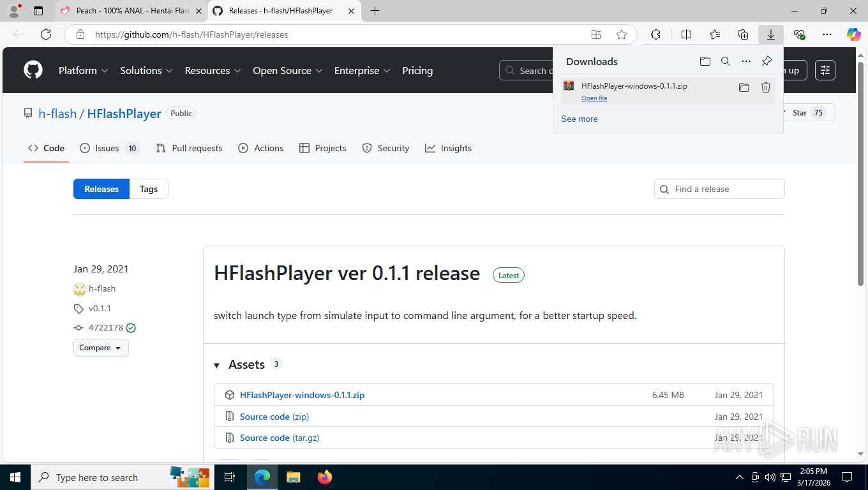Switch to the Issues tab
The height and width of the screenshot is (490, 868).
tap(110, 148)
